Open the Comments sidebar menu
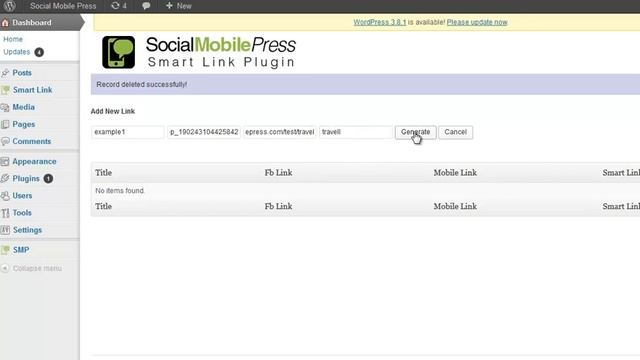The width and height of the screenshot is (640, 360). tap(32, 141)
